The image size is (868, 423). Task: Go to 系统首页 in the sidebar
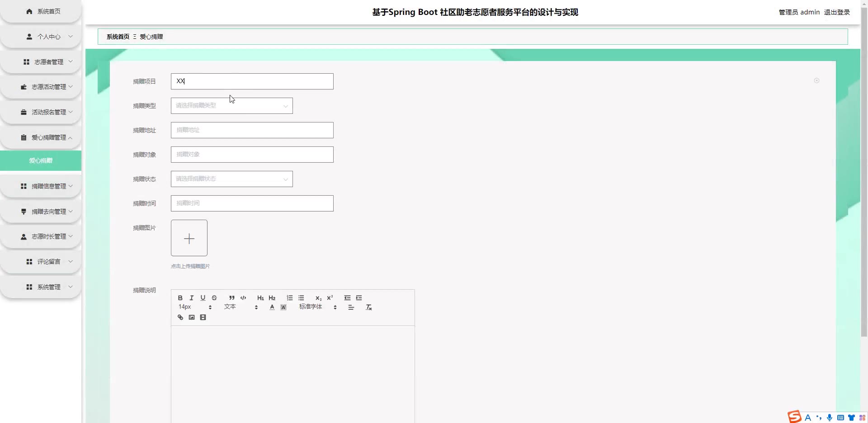tap(41, 11)
